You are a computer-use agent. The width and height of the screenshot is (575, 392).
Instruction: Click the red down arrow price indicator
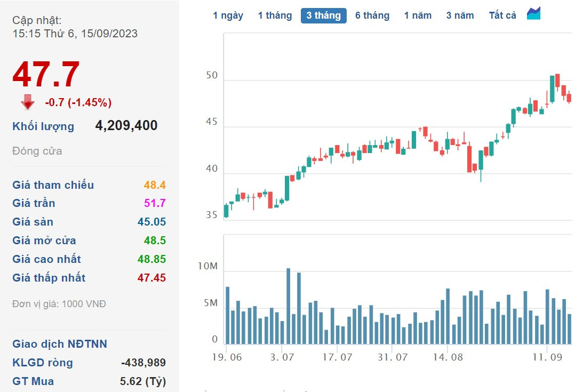tap(28, 102)
